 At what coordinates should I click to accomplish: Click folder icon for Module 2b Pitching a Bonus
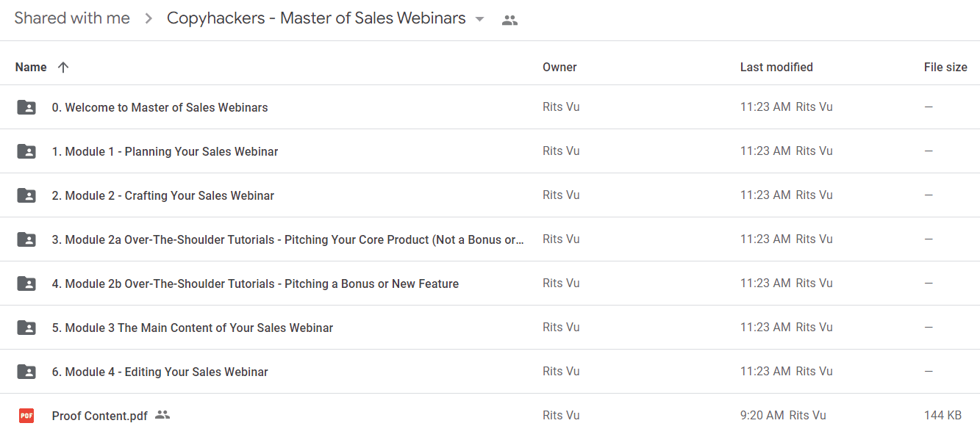point(26,283)
